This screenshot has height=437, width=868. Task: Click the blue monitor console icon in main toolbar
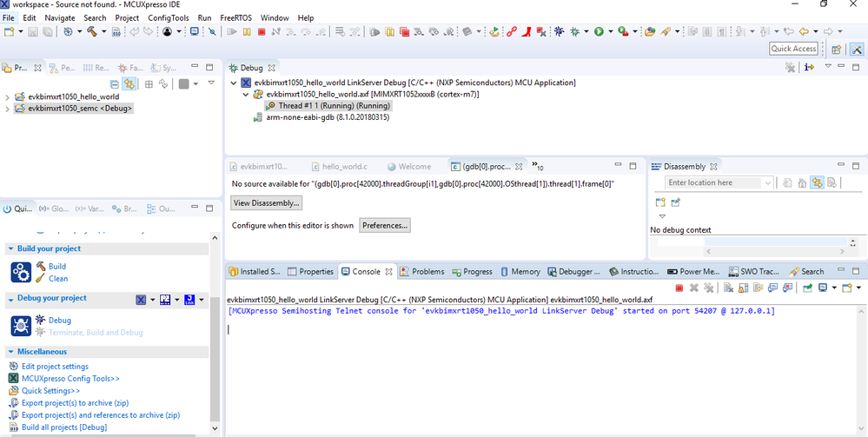195,31
